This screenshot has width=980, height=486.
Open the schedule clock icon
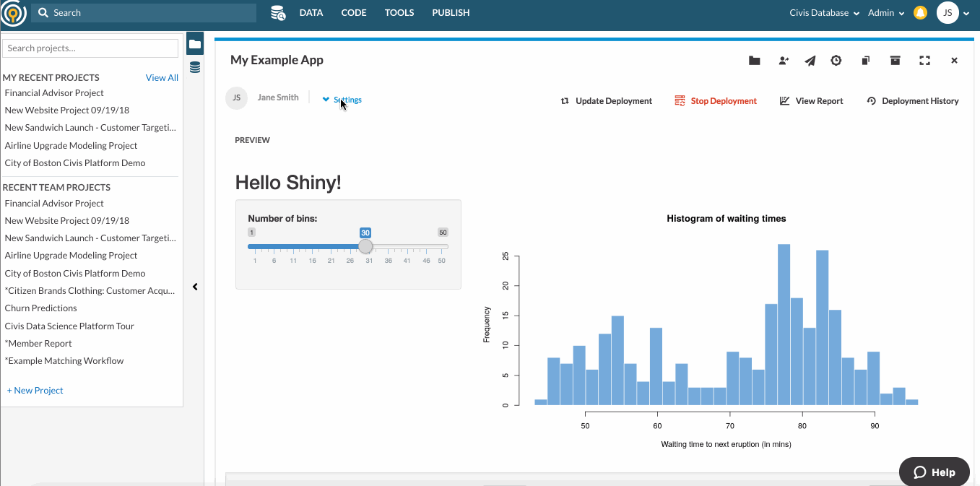tap(836, 61)
